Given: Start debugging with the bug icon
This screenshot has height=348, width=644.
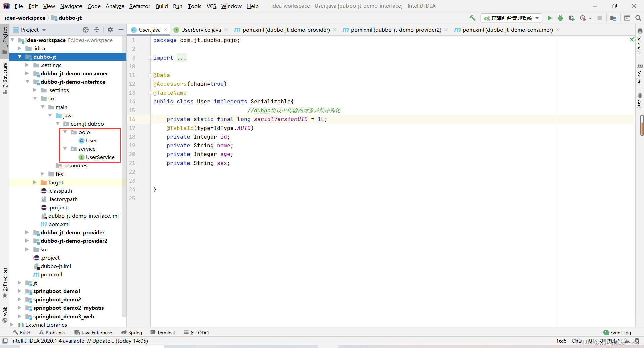Looking at the screenshot, I should click(560, 18).
